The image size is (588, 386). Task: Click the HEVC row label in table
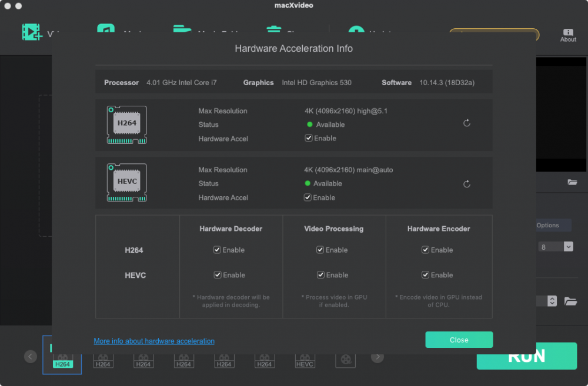135,275
